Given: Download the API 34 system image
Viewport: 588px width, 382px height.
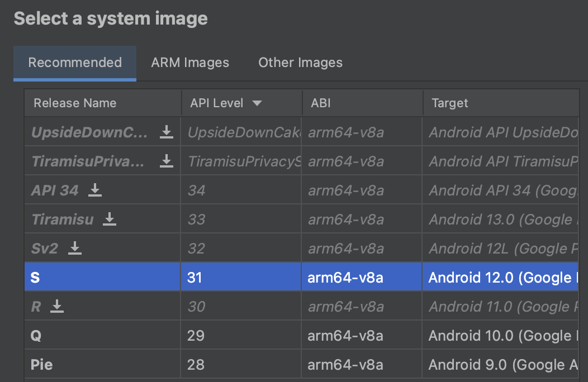Looking at the screenshot, I should click(95, 190).
